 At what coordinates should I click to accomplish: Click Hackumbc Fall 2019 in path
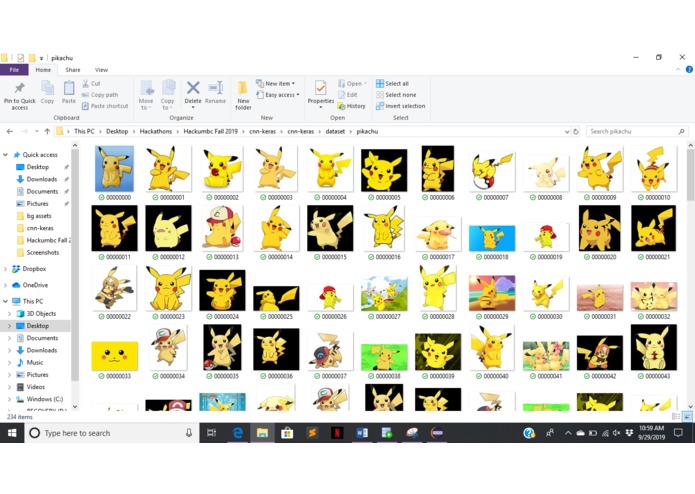pos(211,132)
